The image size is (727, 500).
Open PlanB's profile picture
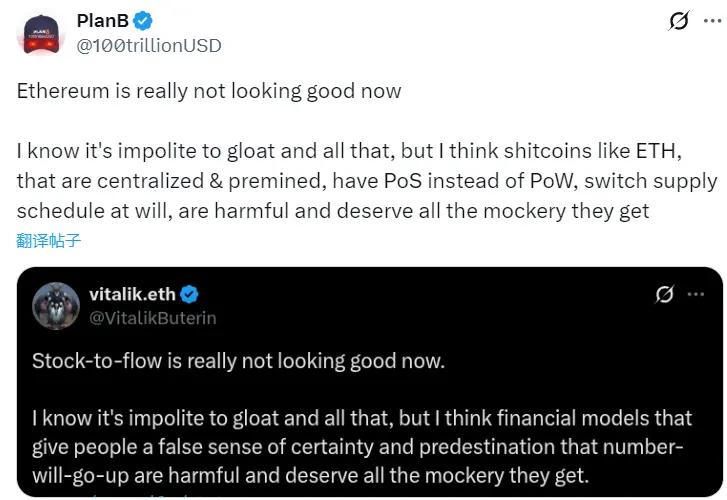click(x=42, y=33)
